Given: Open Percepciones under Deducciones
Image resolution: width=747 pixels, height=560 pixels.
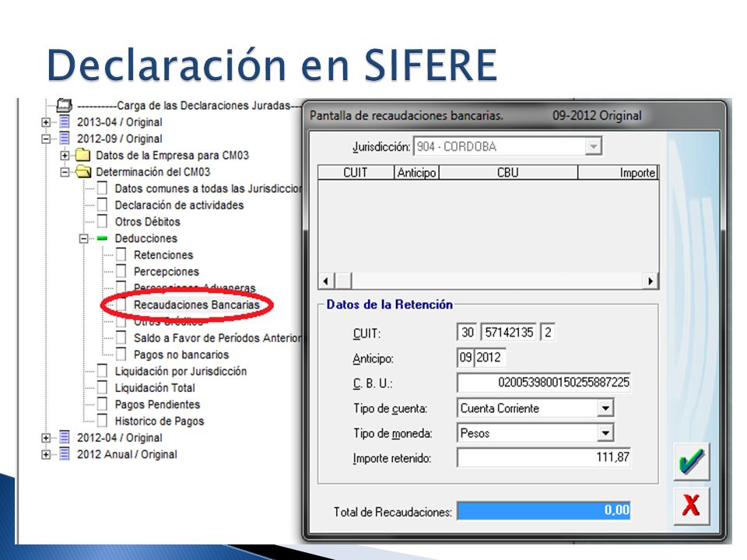Looking at the screenshot, I should (167, 271).
